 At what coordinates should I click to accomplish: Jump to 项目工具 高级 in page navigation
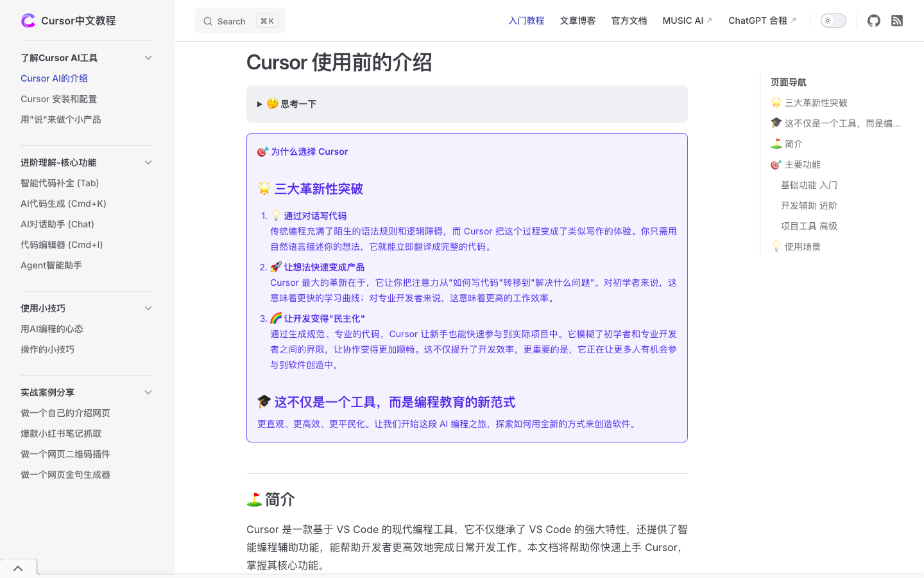[809, 226]
